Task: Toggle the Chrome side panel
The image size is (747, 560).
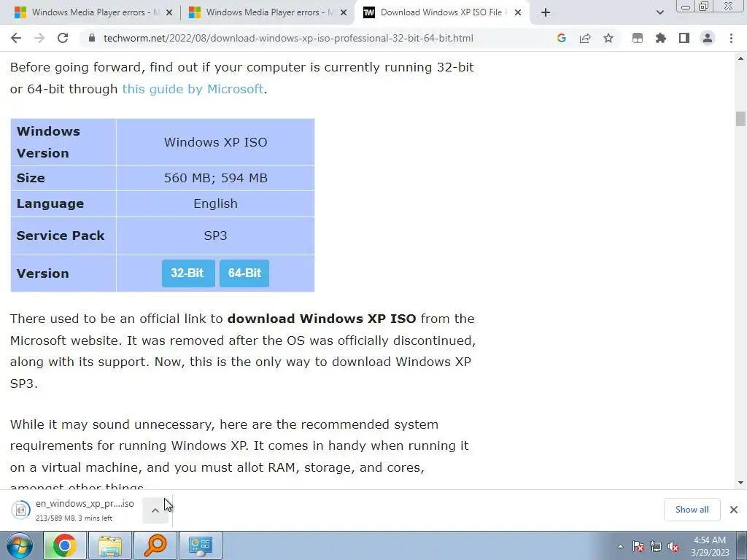Action: point(684,38)
